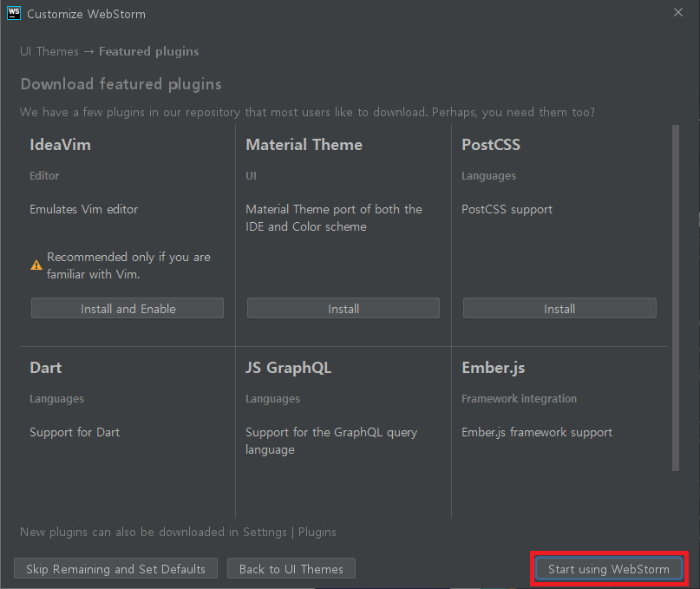Image resolution: width=700 pixels, height=589 pixels.
Task: Select the Featured plugins breadcrumb step
Action: (148, 52)
